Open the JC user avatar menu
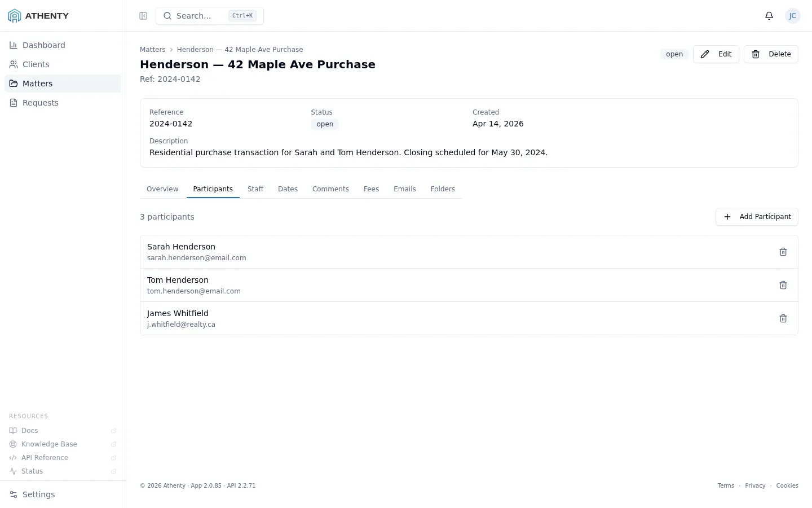 [x=793, y=16]
